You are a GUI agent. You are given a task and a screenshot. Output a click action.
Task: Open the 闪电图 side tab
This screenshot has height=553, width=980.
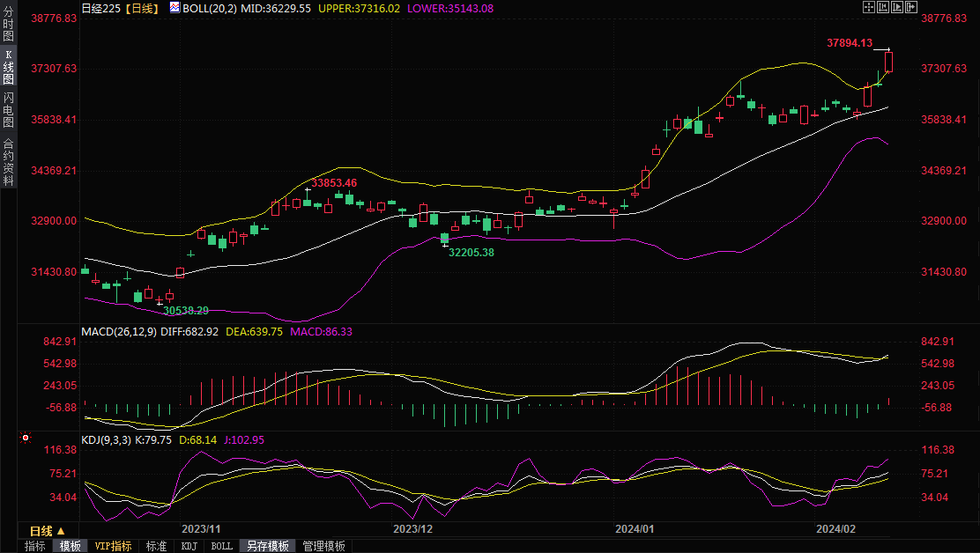click(9, 109)
